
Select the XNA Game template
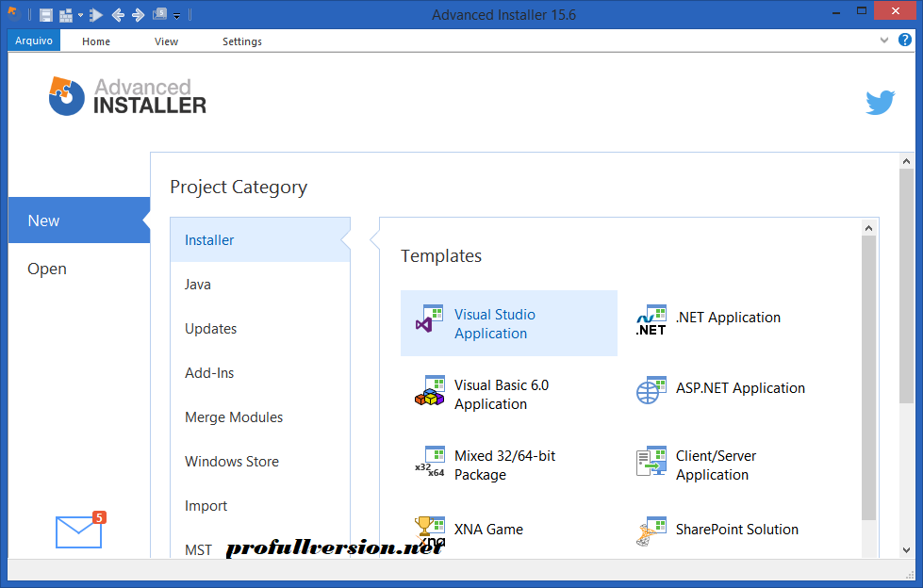(488, 529)
